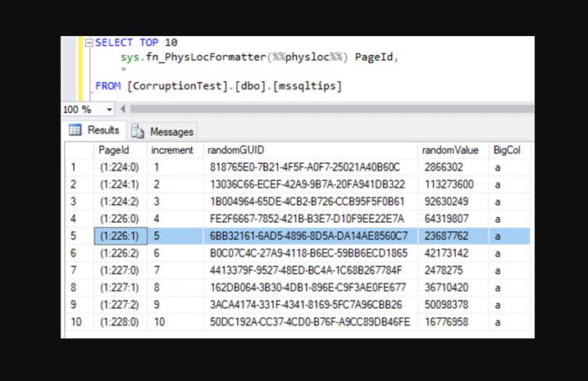The width and height of the screenshot is (588, 381).
Task: Select the randomValue column header
Action: coord(453,150)
